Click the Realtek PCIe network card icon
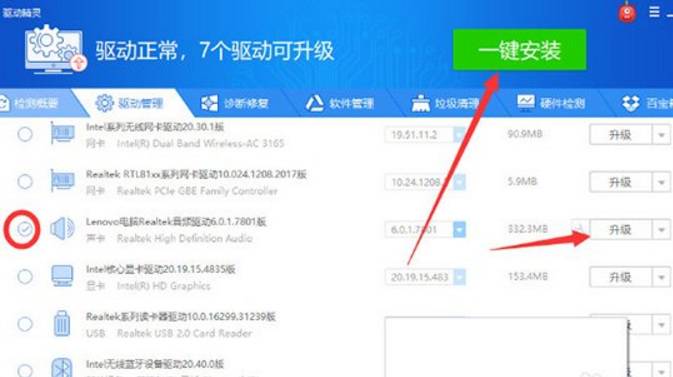Screen dimensions: 673x377 [x=62, y=181]
